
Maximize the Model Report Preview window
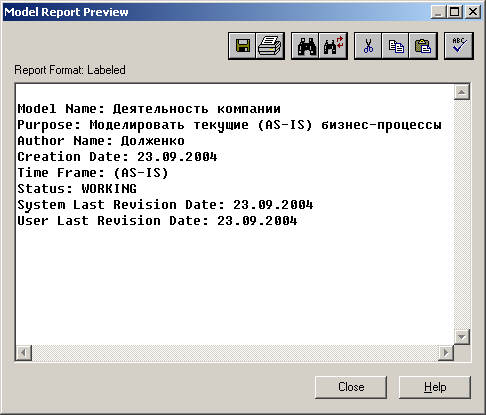[x=455, y=12]
